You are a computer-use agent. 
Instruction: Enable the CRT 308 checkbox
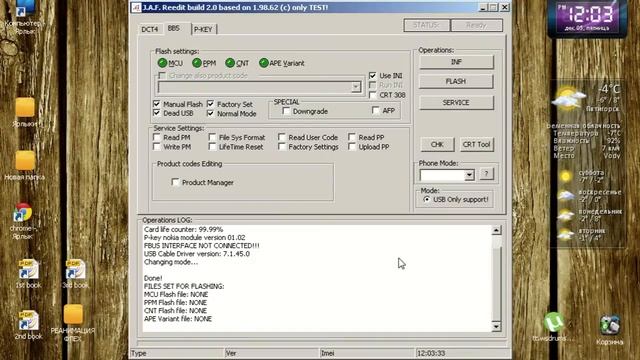click(373, 95)
